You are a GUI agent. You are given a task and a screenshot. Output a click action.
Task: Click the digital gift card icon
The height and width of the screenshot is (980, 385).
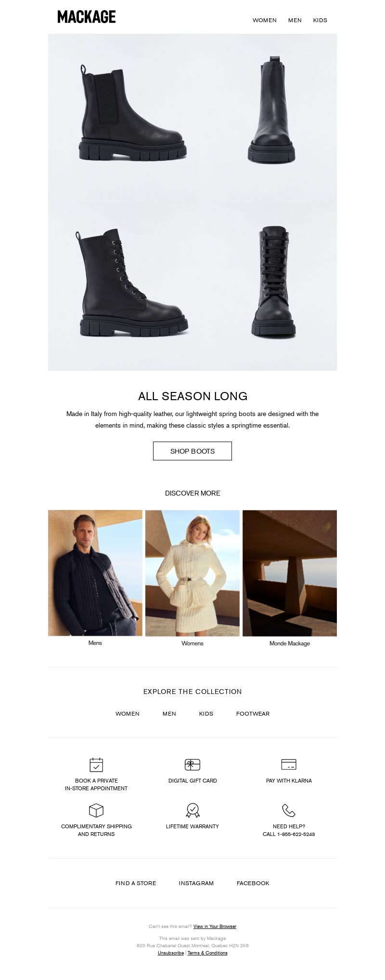(x=192, y=764)
